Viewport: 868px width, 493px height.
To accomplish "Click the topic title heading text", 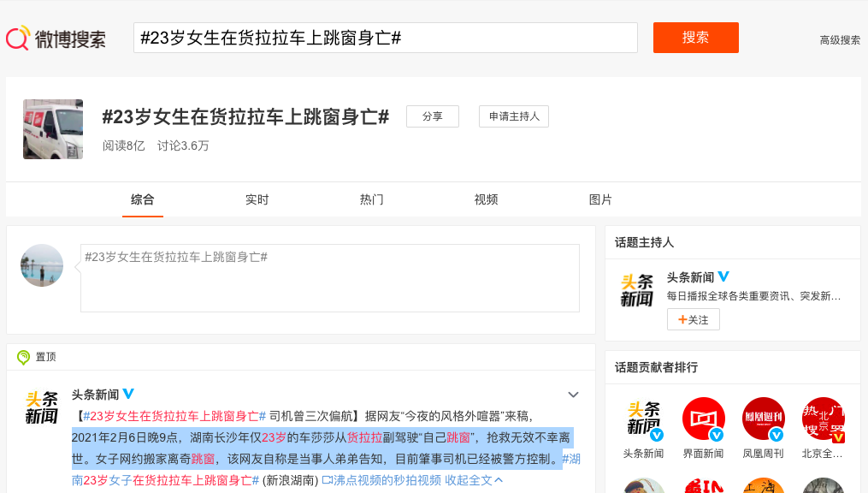I will coord(245,117).
